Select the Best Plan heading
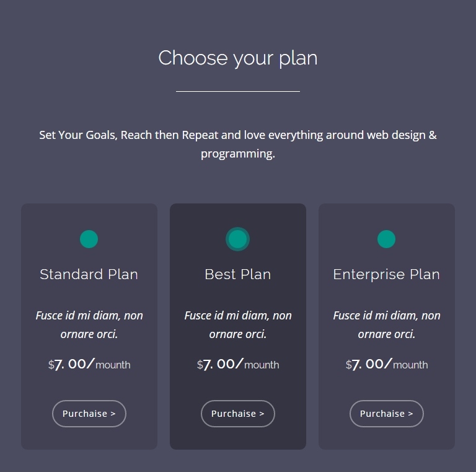The image size is (476, 472). 238,274
